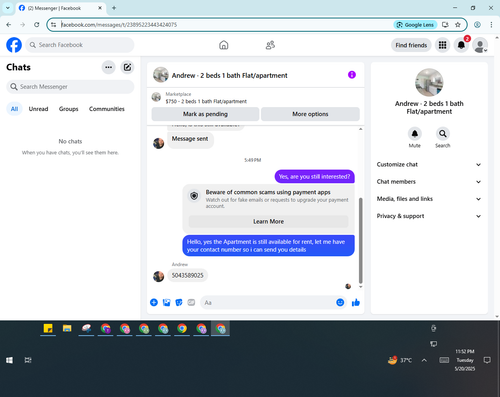This screenshot has width=500, height=397.
Task: Click the Google Lens button in address bar
Action: 415,25
